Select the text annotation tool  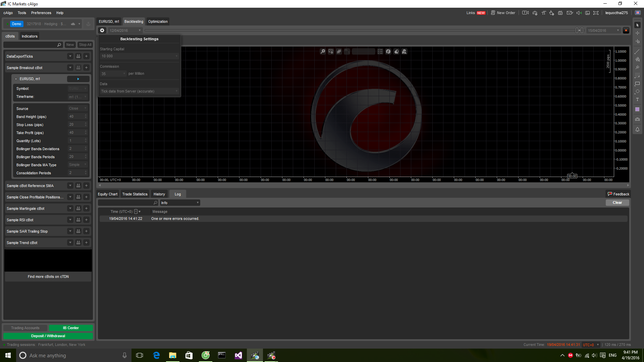point(637,100)
